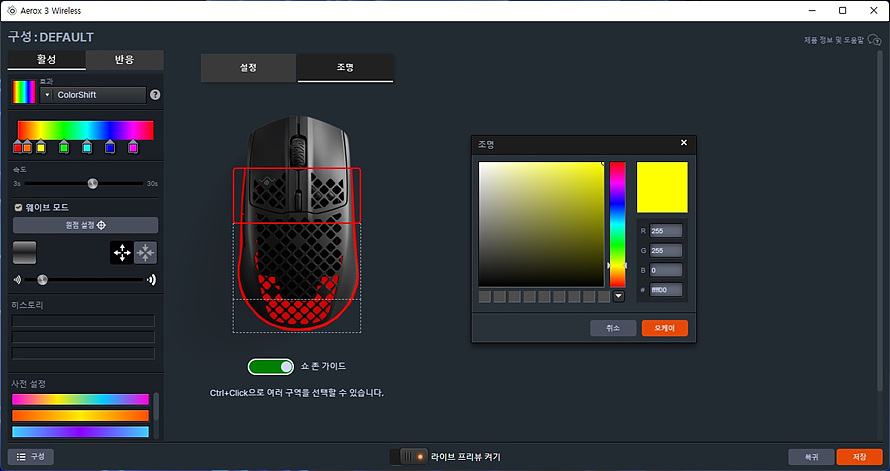
Task: Switch to the 조명 tab
Action: tap(345, 68)
